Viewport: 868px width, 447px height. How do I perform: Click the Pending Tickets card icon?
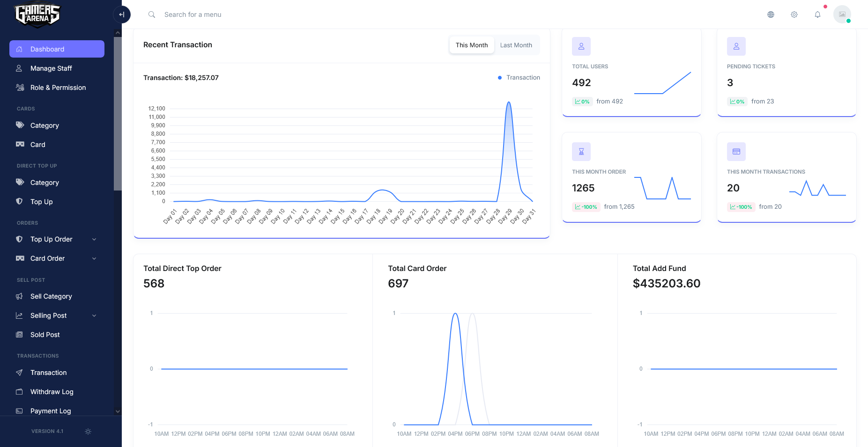pyautogui.click(x=736, y=46)
